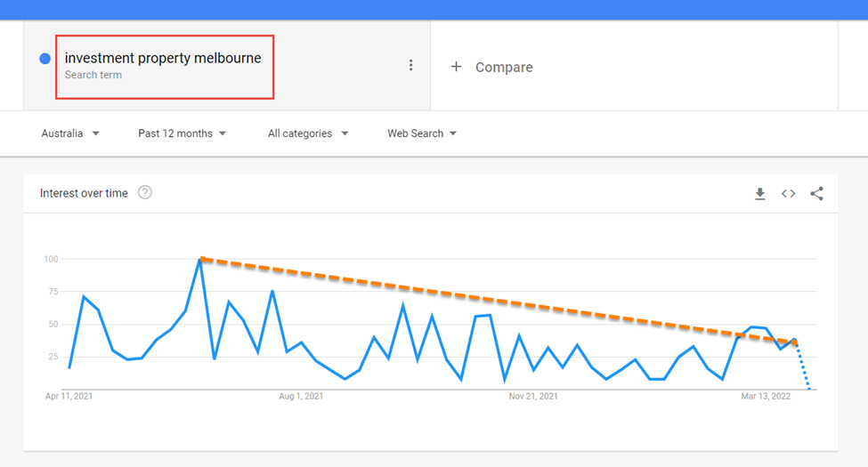The image size is (868, 467).
Task: Expand the All categories dropdown
Action: click(308, 133)
